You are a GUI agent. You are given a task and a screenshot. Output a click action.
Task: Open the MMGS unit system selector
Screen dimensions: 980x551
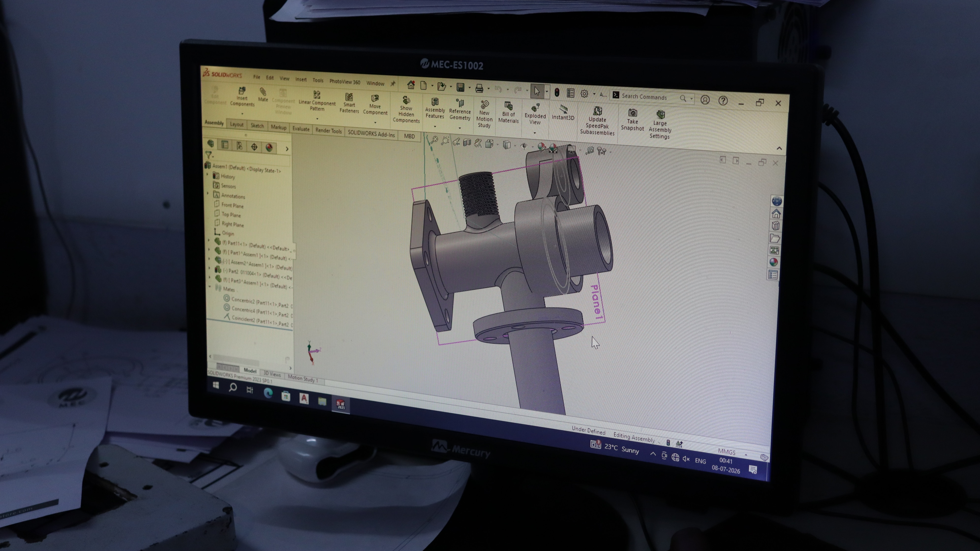point(727,452)
